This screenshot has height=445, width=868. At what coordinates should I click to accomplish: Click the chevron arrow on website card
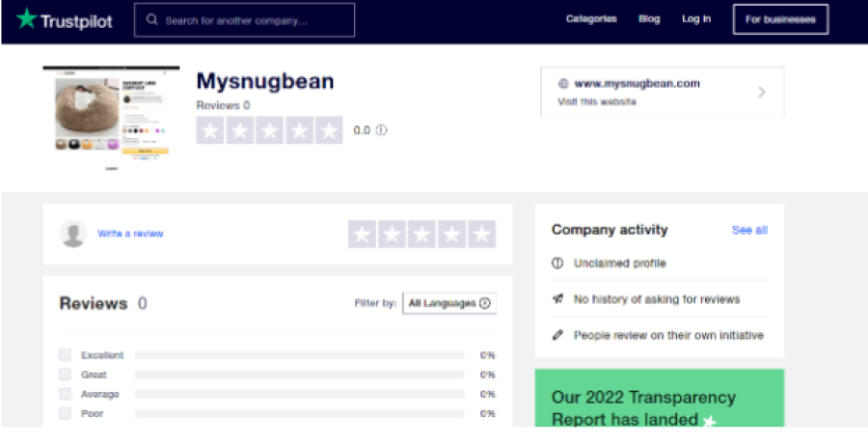pos(762,92)
